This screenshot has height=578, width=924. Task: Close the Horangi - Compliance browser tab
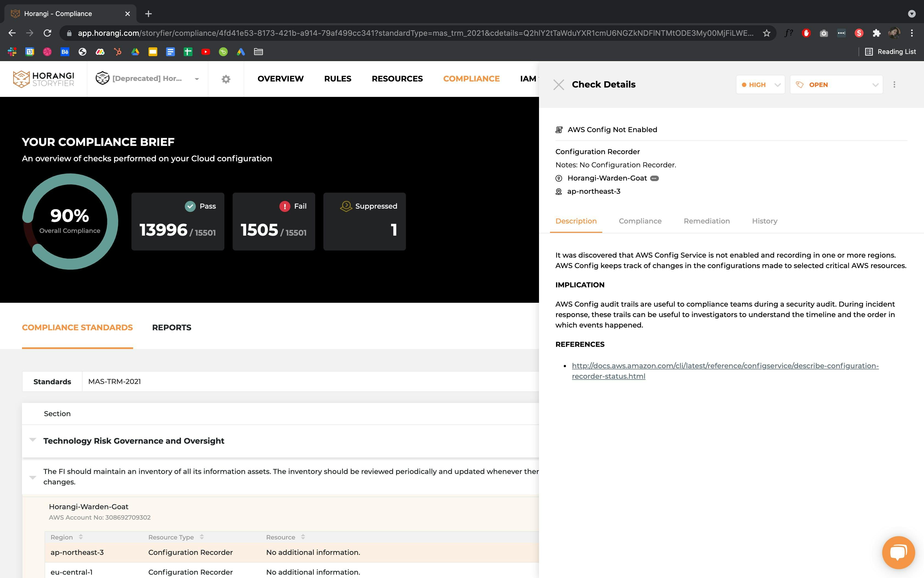click(x=128, y=14)
